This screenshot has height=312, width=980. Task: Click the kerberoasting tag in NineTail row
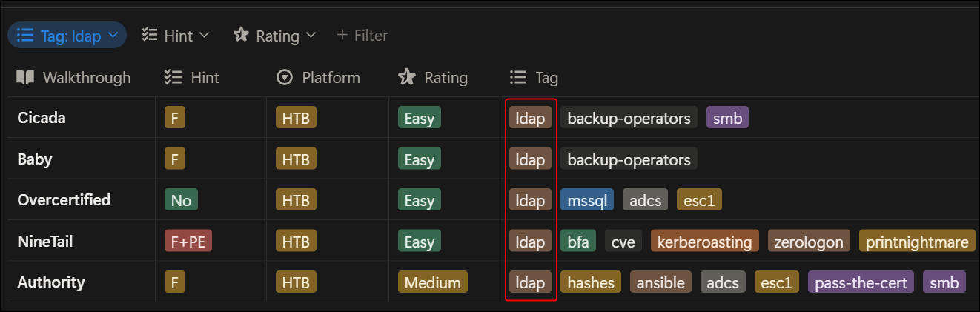click(x=705, y=242)
